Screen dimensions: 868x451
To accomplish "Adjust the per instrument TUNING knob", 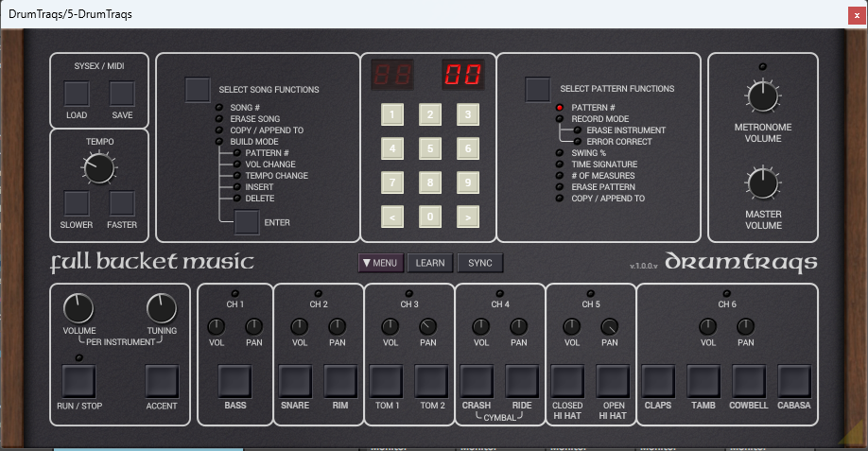I will (162, 308).
